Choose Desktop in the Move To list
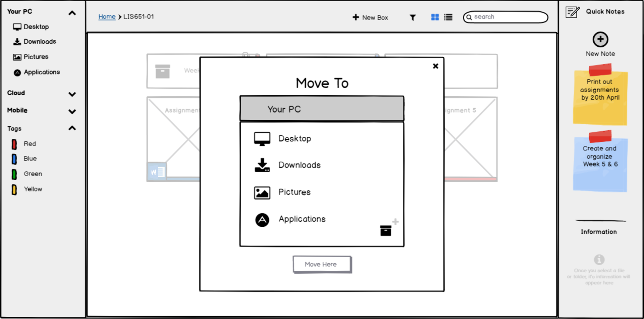The image size is (644, 319). point(295,139)
